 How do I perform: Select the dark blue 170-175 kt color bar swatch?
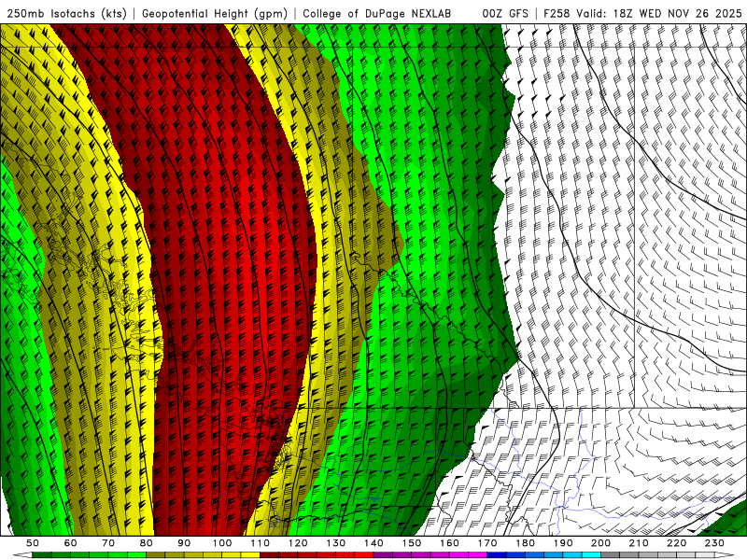(x=497, y=555)
